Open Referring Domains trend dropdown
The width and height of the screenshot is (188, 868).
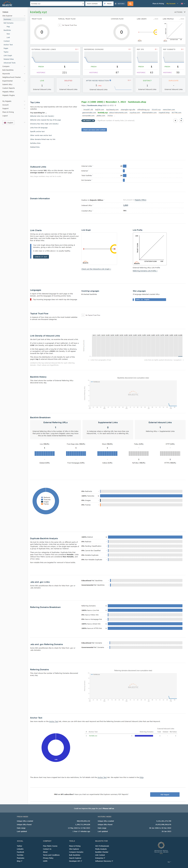point(129,49)
